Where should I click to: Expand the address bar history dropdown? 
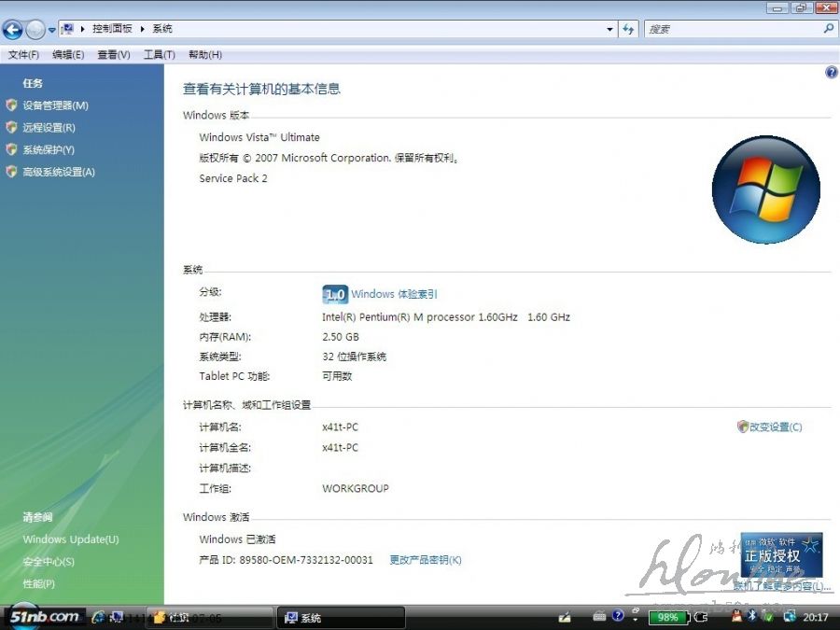tap(609, 29)
